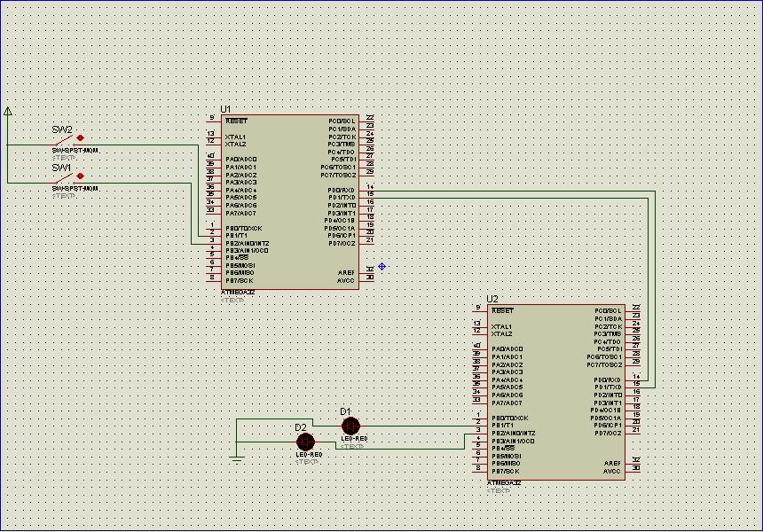Toggle the SW1 momentary switch actuator

tap(81, 176)
